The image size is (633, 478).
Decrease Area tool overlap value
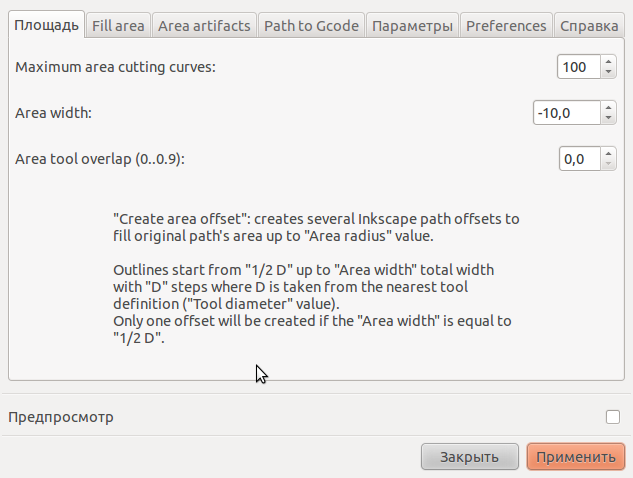(x=608, y=164)
